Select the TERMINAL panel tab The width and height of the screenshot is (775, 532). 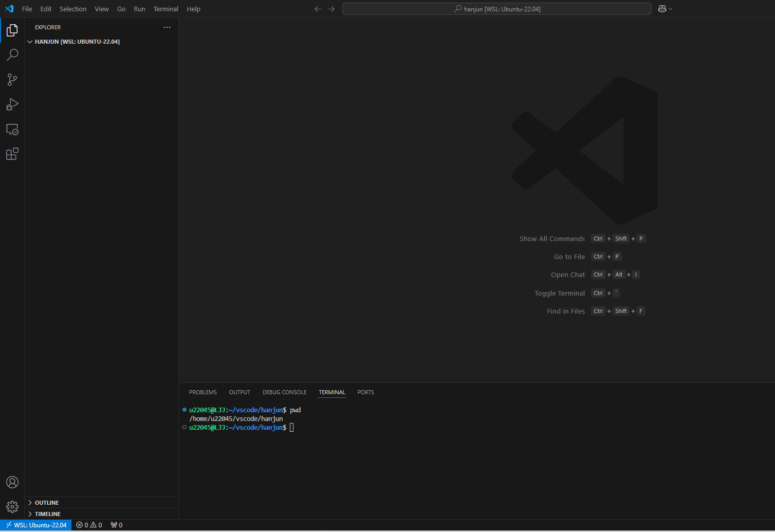tap(332, 392)
